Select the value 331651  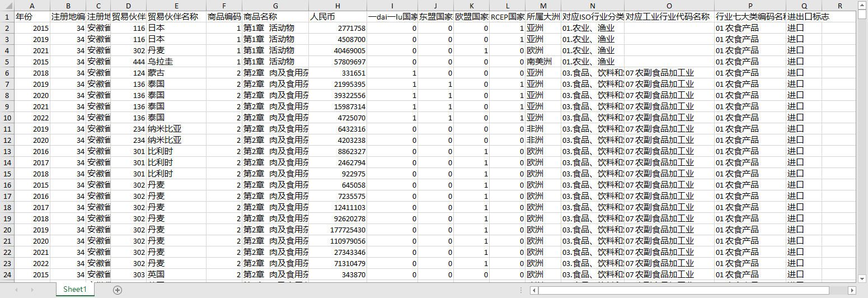click(x=337, y=73)
